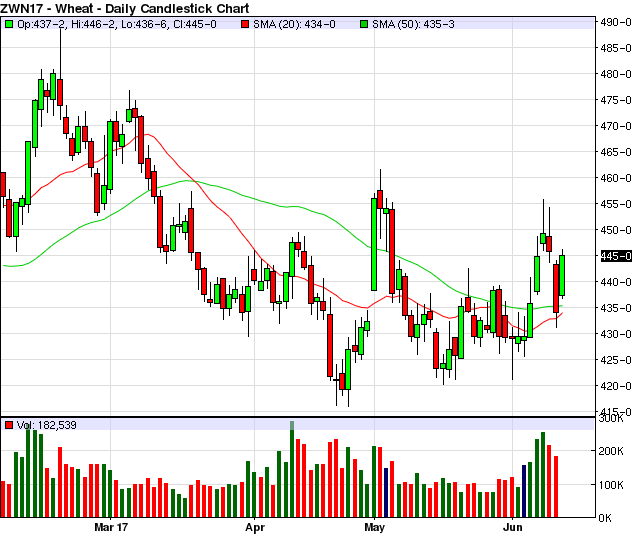The image size is (640, 536).
Task: Click the 490-0 price axis label
Action: (616, 22)
